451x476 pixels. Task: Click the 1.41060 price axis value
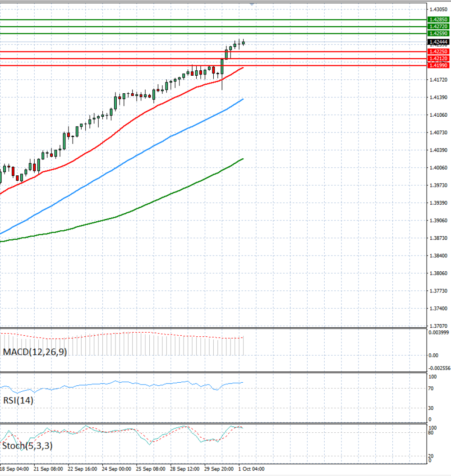tap(438, 115)
